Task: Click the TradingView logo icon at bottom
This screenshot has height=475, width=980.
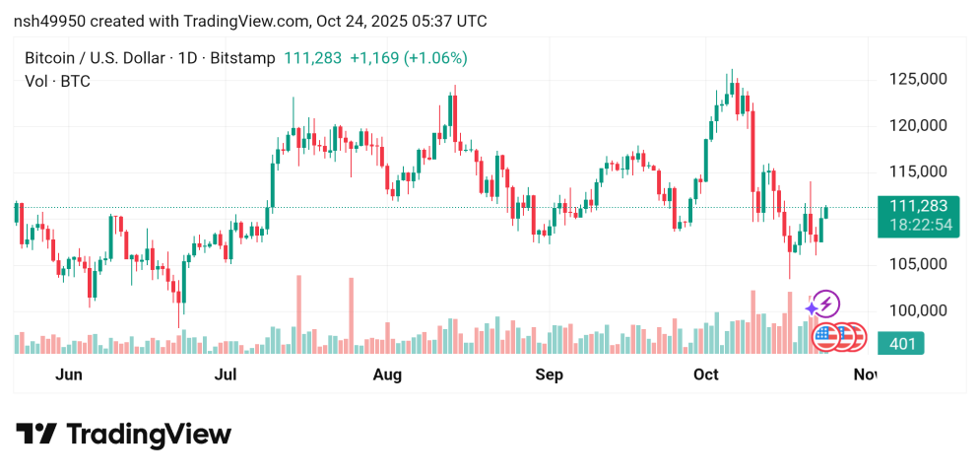Action: click(x=36, y=435)
